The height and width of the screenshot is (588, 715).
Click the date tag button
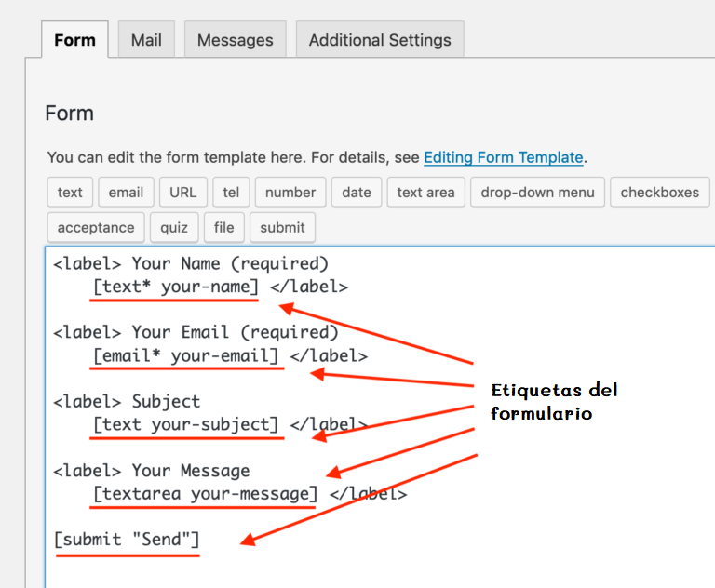pyautogui.click(x=356, y=193)
